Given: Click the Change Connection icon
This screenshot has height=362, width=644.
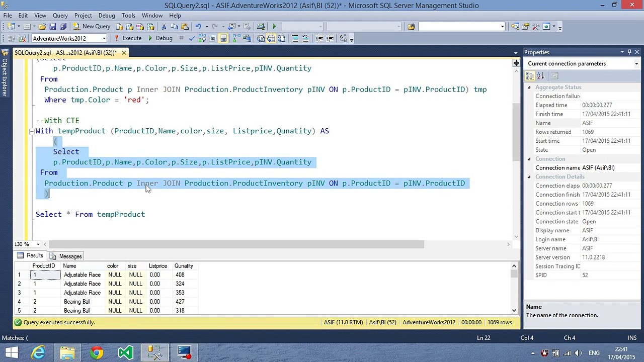Looking at the screenshot, I should 22,38.
